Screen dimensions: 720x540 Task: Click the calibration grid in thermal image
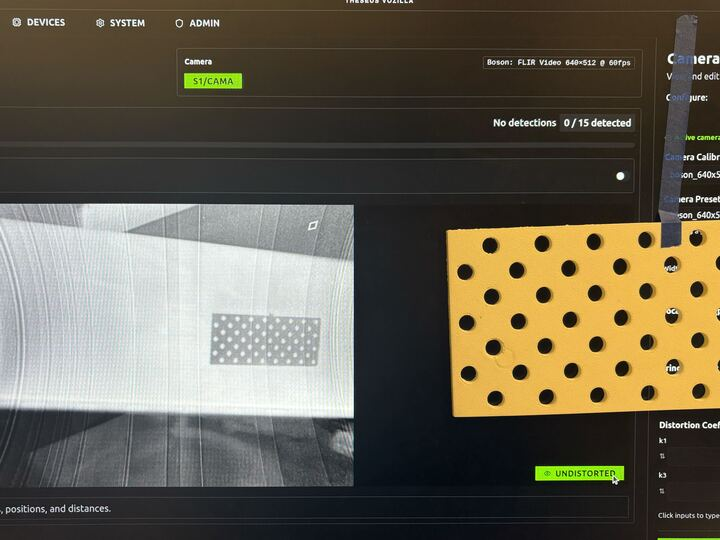[x=265, y=340]
